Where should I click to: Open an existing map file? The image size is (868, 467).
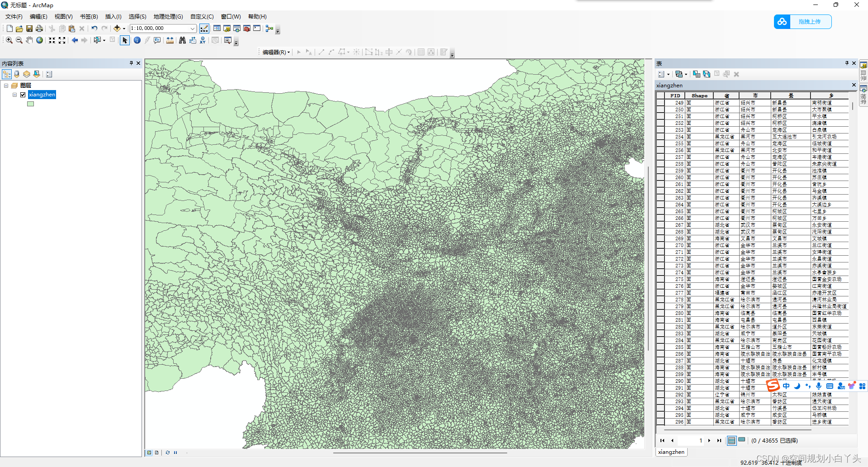(19, 29)
